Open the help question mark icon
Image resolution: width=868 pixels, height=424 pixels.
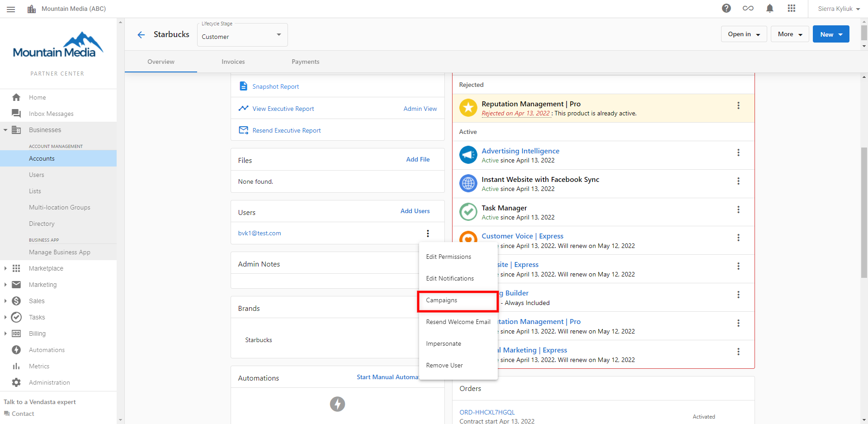click(726, 8)
